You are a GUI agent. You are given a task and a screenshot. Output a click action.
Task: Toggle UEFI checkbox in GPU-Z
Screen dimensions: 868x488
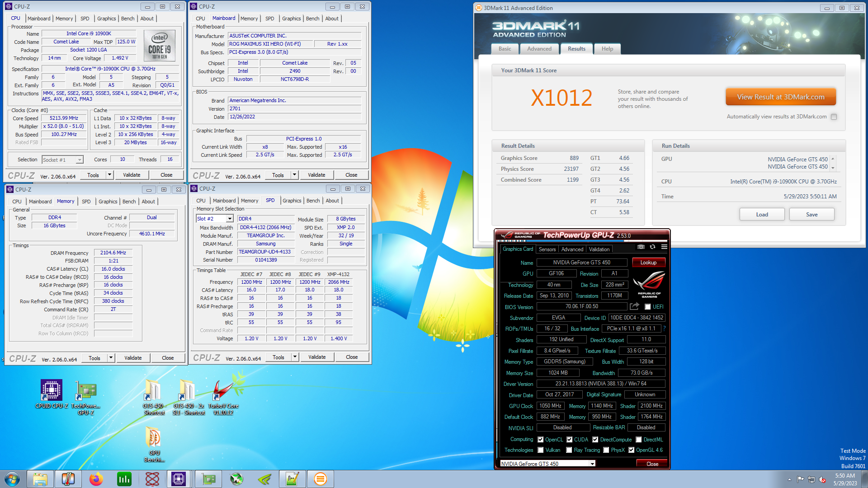(x=647, y=307)
